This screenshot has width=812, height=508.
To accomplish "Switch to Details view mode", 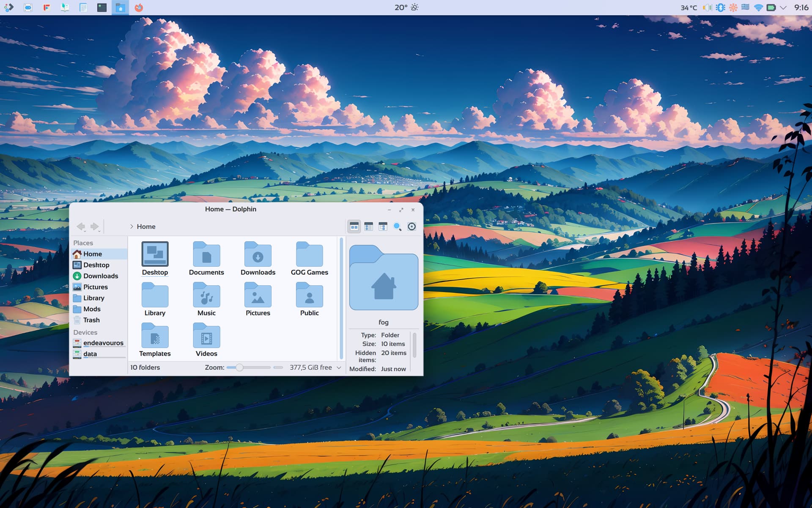I will tap(383, 226).
